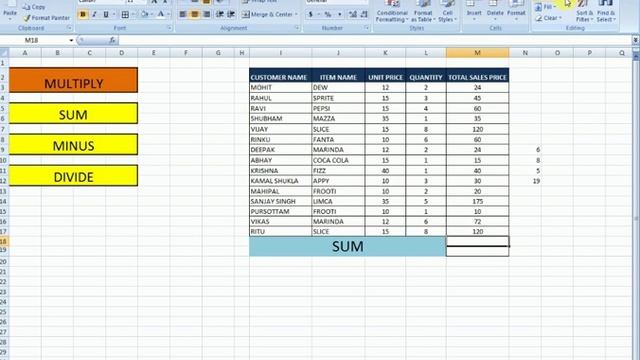
Task: Toggle Bold formatting in the ribbon
Action: (x=83, y=14)
